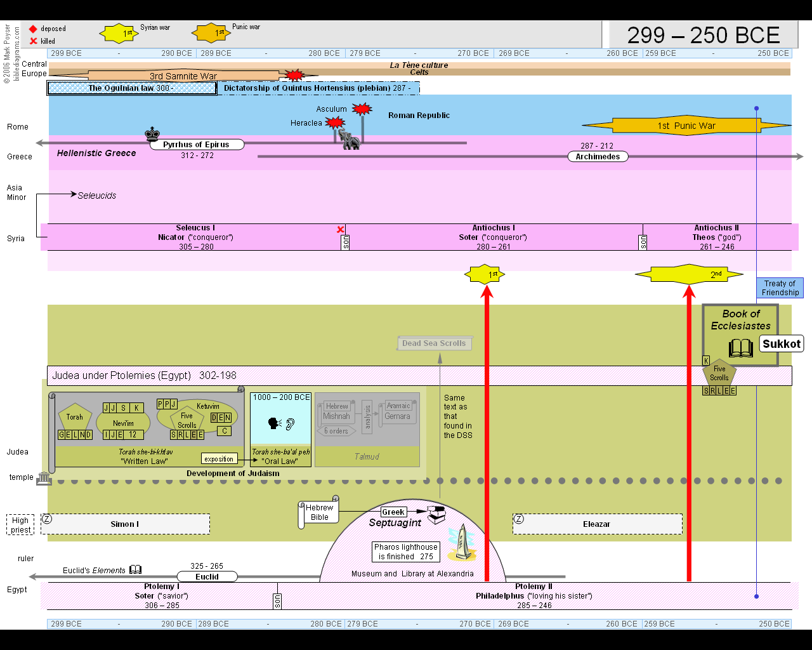This screenshot has height=650, width=812.
Task: Click the Heraclea battle burst icon
Action: coord(335,123)
